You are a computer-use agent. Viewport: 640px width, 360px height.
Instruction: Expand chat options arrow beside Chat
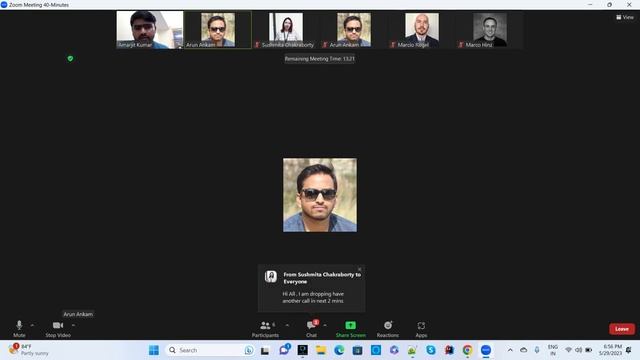pos(325,325)
